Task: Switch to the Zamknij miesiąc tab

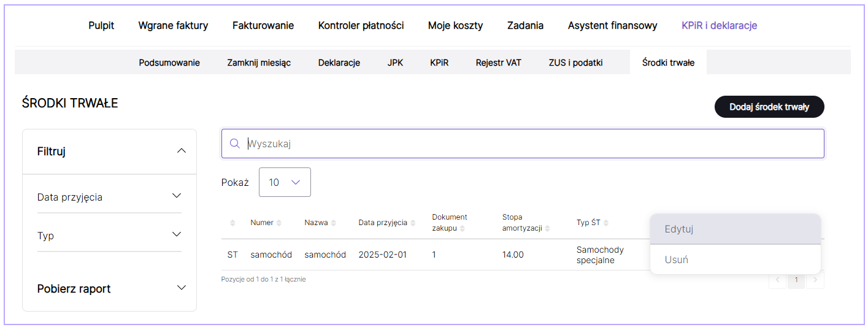Action: tap(259, 63)
